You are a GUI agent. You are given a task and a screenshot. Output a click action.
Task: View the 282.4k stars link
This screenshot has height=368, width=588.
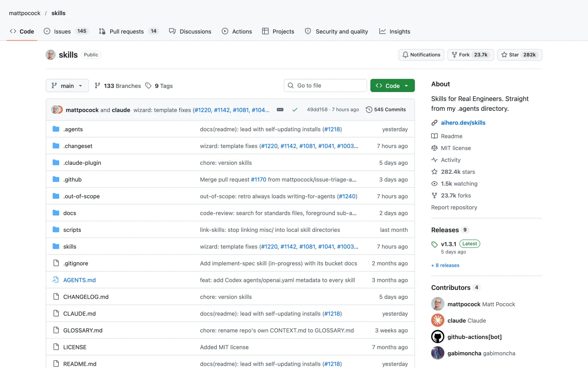click(x=458, y=171)
